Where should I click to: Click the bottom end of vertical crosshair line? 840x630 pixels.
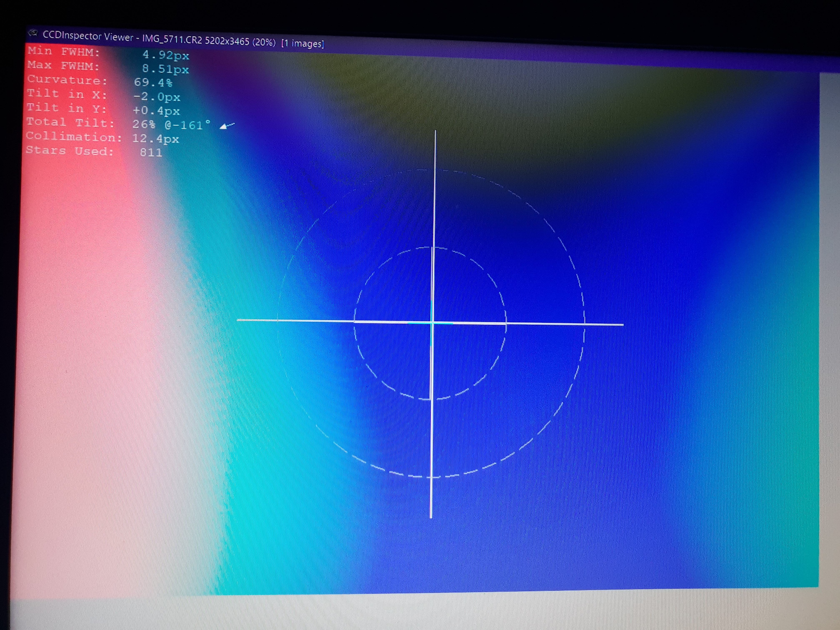click(x=431, y=517)
